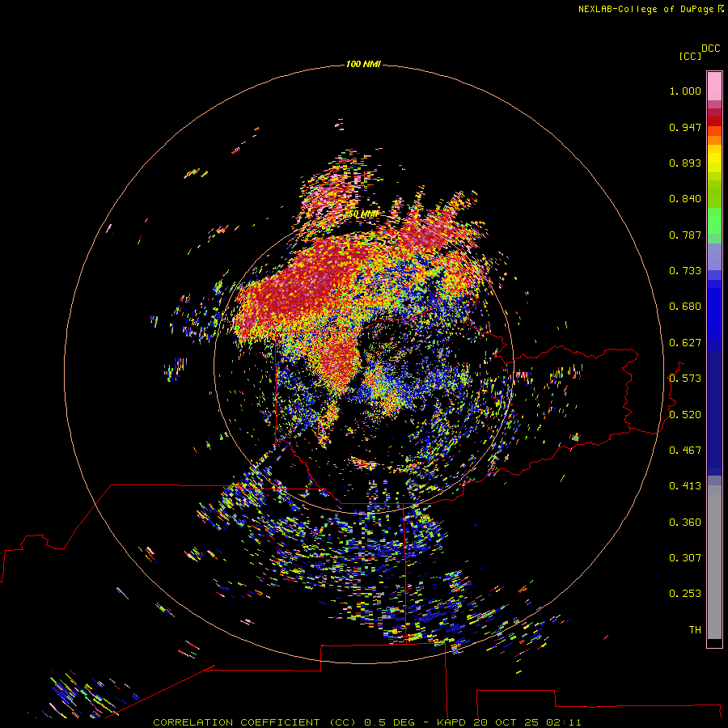
Task: Select the 0.947 scale value
Action: (685, 127)
